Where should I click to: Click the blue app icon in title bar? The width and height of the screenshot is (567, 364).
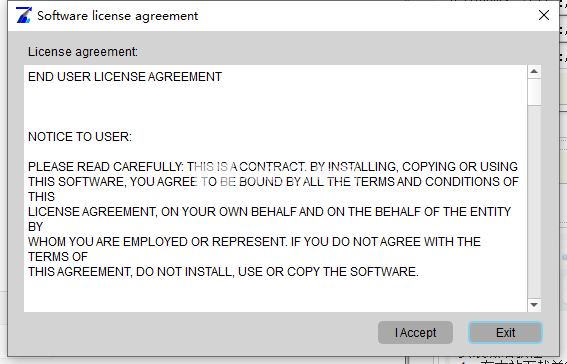tap(24, 15)
